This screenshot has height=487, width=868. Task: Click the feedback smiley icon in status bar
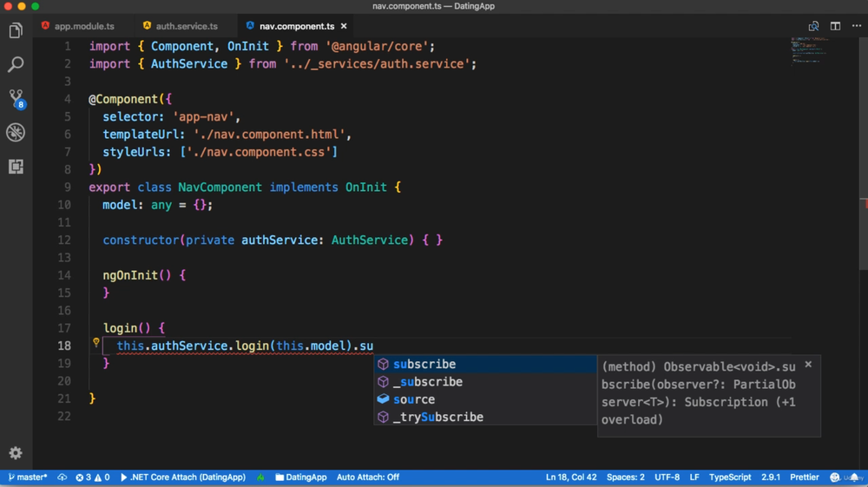(x=835, y=477)
